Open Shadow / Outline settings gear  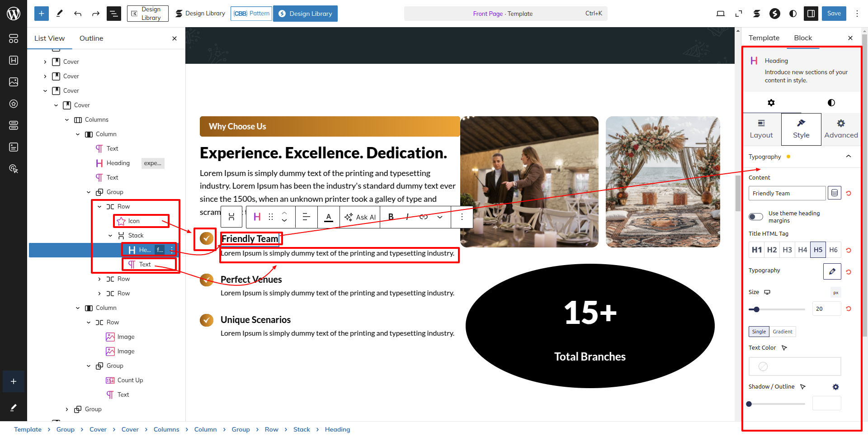(x=835, y=387)
